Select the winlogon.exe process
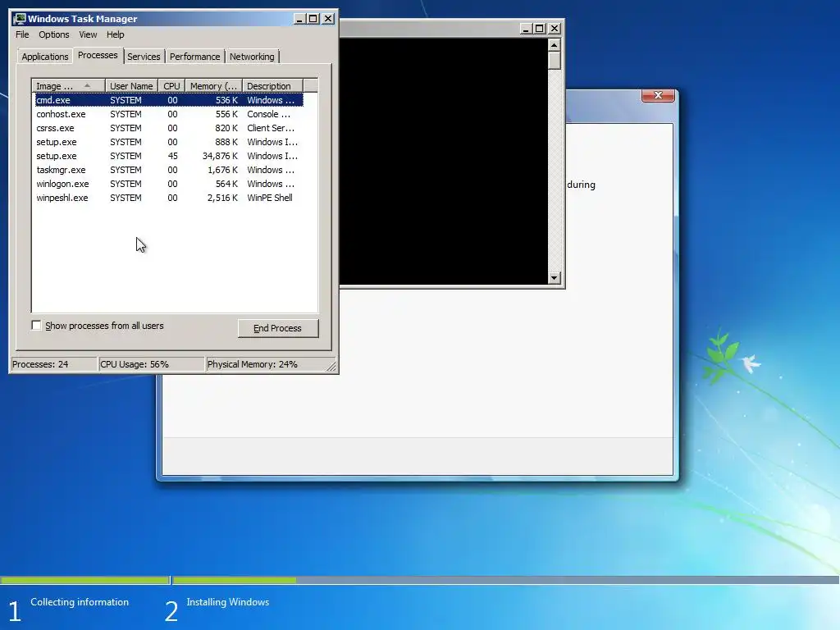Screen dimensions: 840x630 (x=169, y=184)
